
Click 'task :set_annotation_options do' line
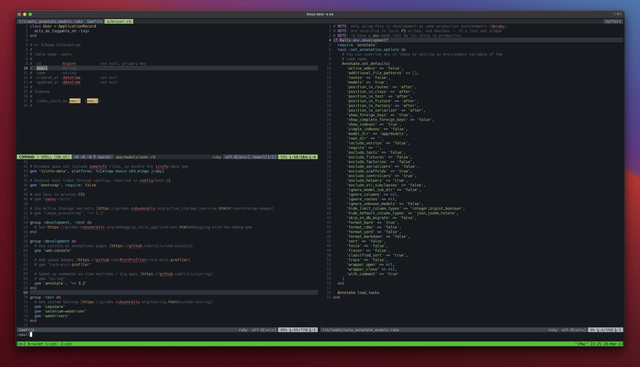[x=371, y=49]
